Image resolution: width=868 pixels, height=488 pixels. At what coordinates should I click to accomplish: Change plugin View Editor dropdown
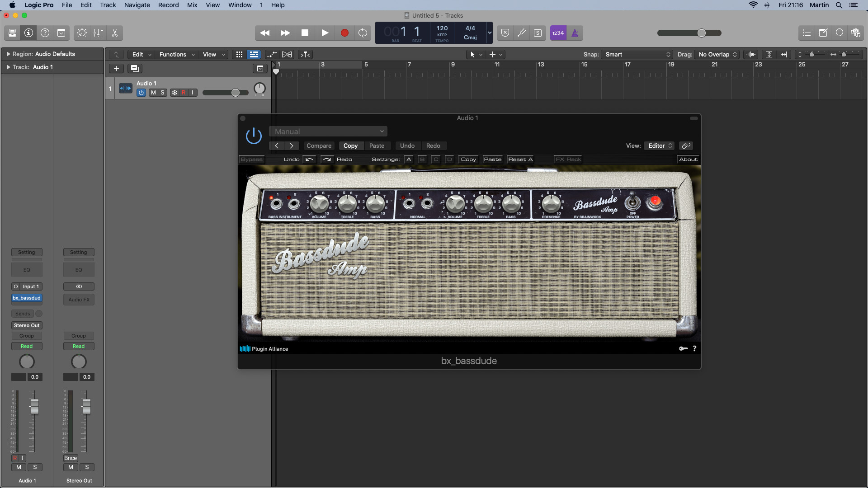coord(659,145)
